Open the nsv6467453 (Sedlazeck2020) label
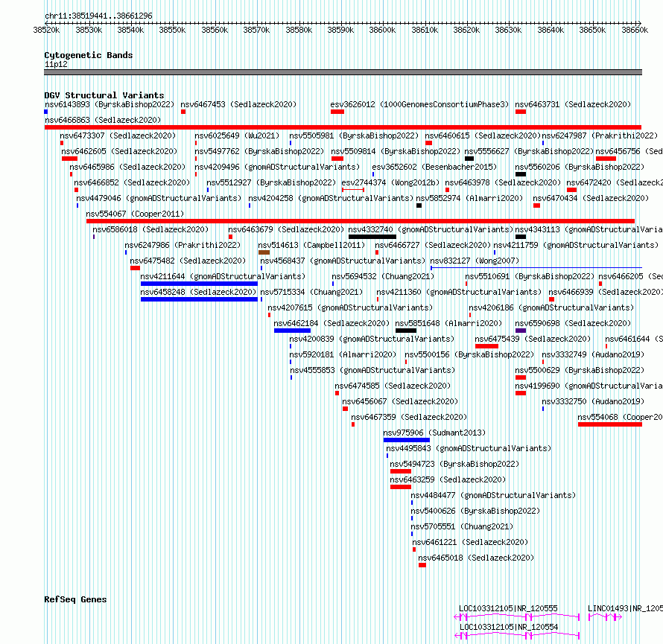 coord(238,104)
